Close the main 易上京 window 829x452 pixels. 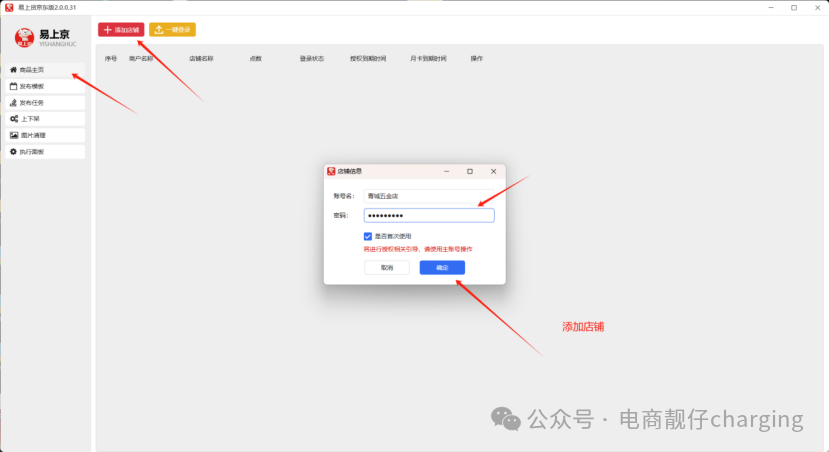817,7
